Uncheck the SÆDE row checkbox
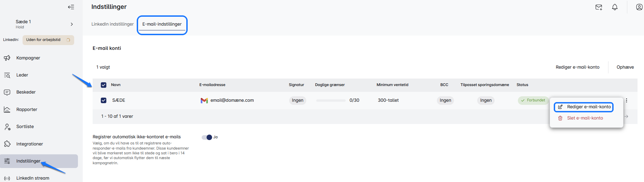The width and height of the screenshot is (644, 182). pyautogui.click(x=104, y=100)
